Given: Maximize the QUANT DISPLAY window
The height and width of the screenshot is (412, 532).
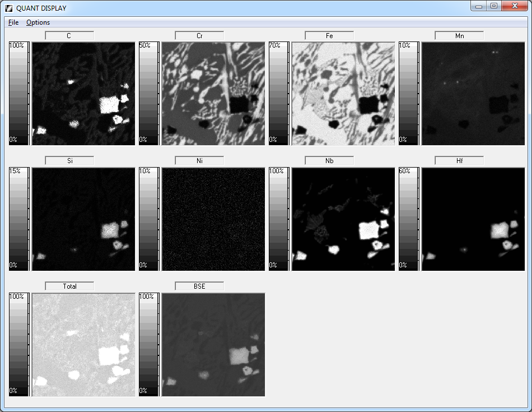Looking at the screenshot, I should tap(494, 6).
